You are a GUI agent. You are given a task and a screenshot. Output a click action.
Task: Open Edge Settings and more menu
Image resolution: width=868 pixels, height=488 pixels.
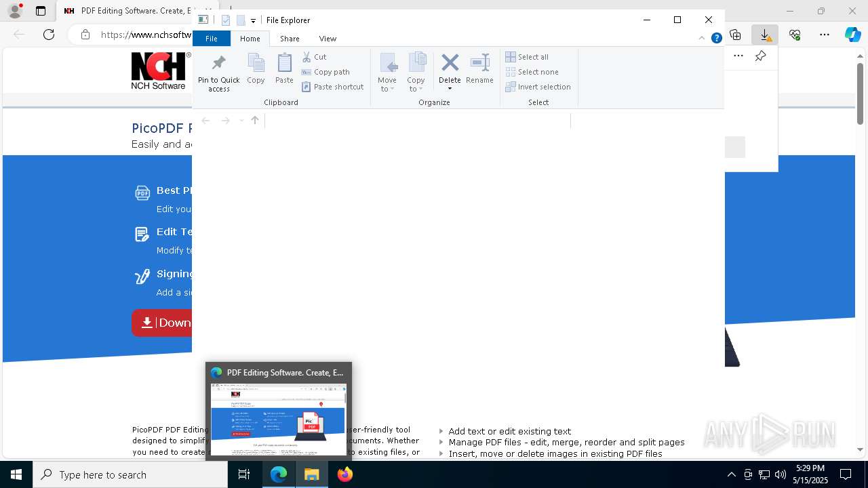click(825, 35)
